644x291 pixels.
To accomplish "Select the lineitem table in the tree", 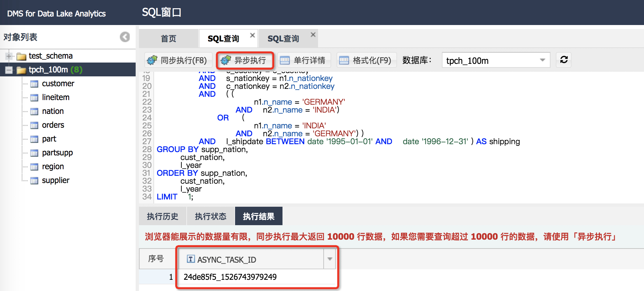I will pos(56,97).
